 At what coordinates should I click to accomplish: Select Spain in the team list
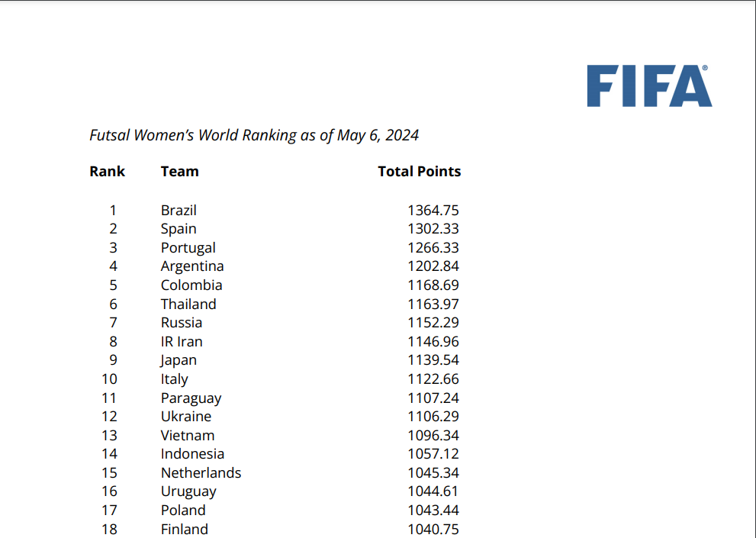[x=179, y=229]
